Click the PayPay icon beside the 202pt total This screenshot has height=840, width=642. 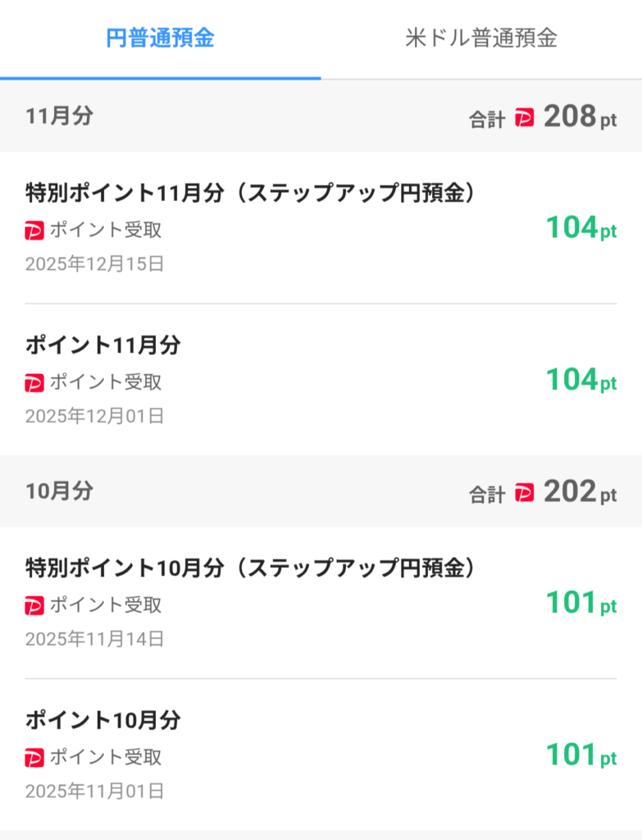[x=525, y=493]
